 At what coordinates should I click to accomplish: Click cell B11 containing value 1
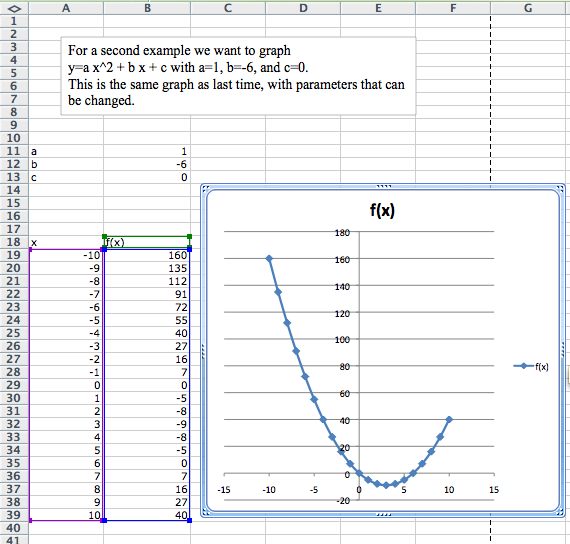tap(147, 151)
